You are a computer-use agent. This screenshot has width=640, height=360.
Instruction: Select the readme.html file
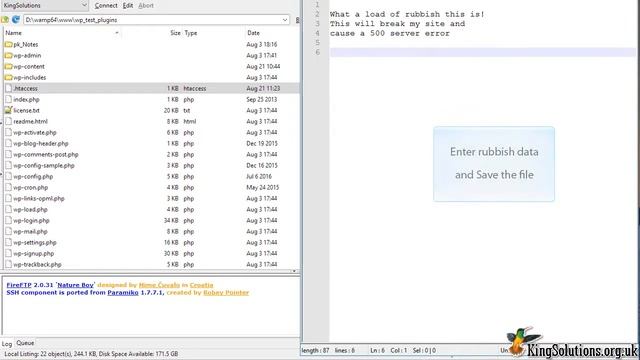(x=30, y=122)
